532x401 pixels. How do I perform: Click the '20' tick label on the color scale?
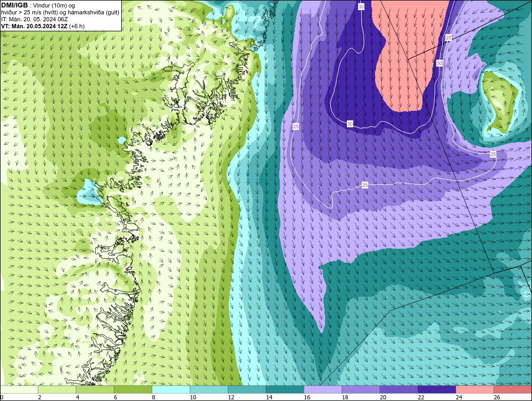tap(383, 397)
